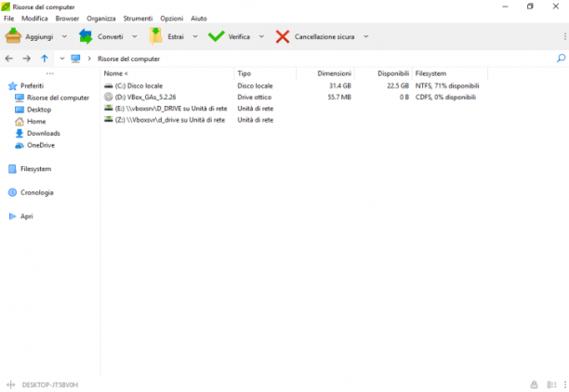Click the status bar left arrows icon

click(x=11, y=385)
